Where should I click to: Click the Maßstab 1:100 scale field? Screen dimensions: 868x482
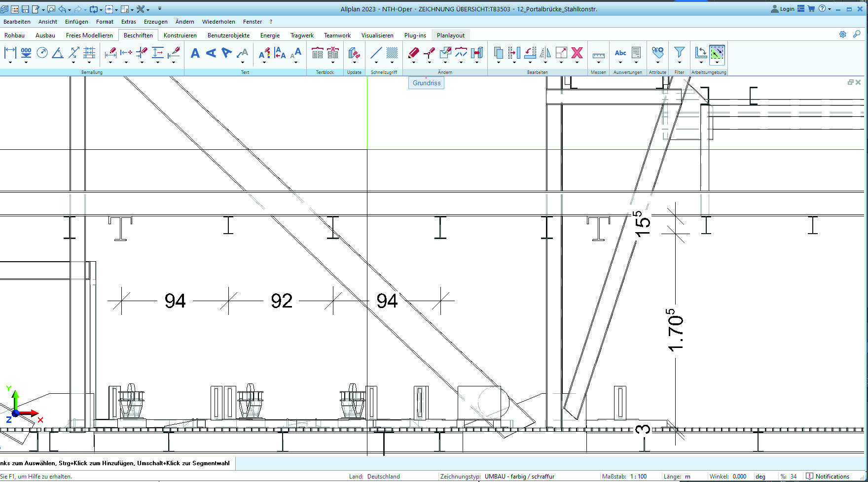pyautogui.click(x=638, y=477)
